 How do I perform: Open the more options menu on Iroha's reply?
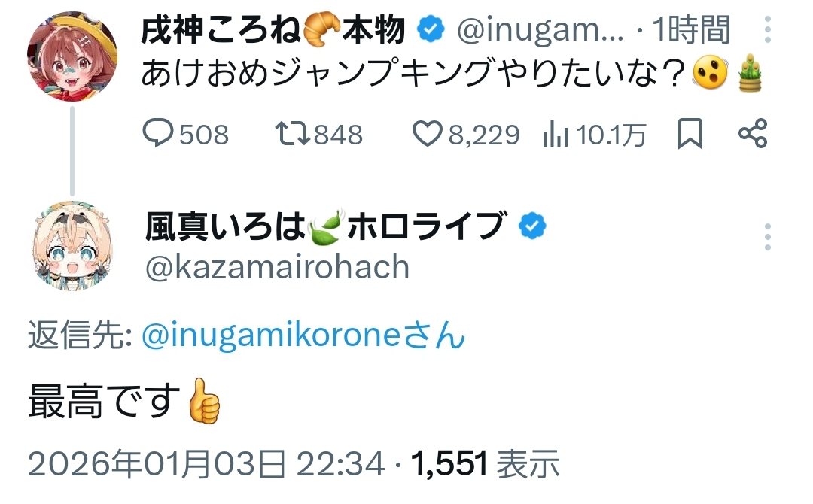point(767,237)
